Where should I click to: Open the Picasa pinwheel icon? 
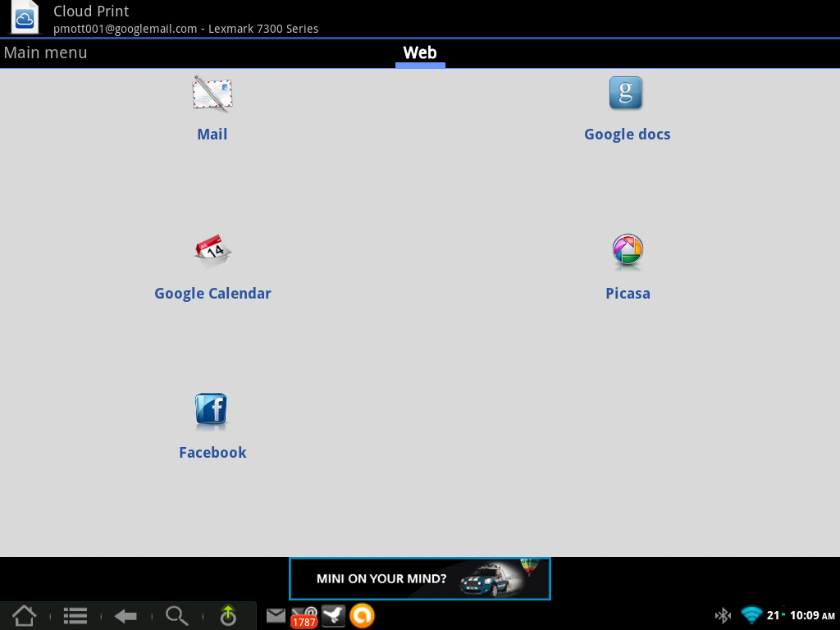coord(628,250)
